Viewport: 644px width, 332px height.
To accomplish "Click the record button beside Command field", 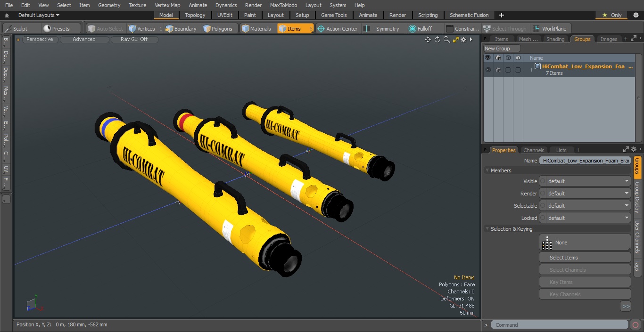I will click(635, 325).
